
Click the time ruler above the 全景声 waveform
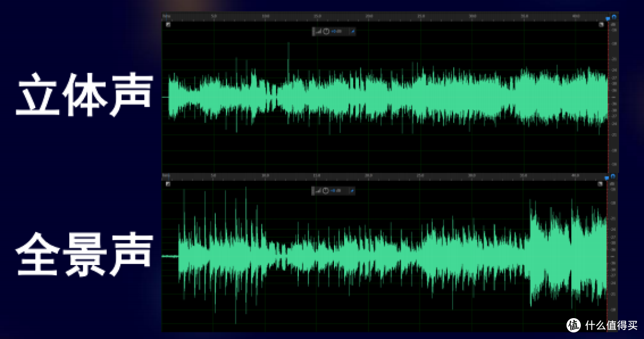point(383,176)
